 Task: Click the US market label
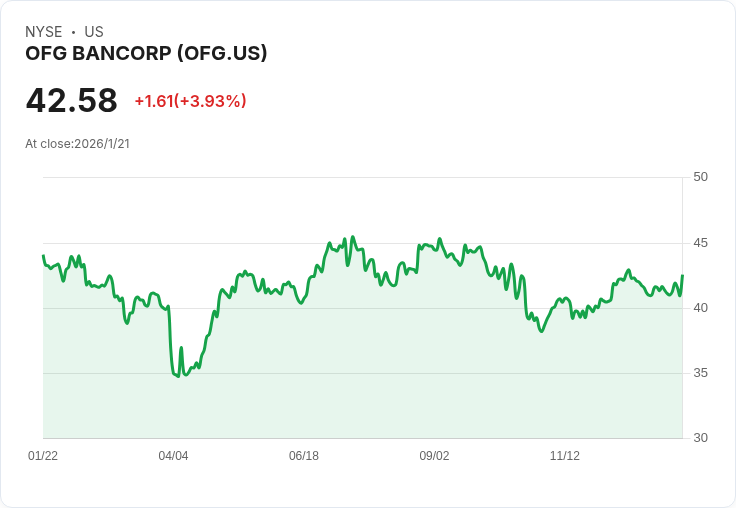click(94, 32)
